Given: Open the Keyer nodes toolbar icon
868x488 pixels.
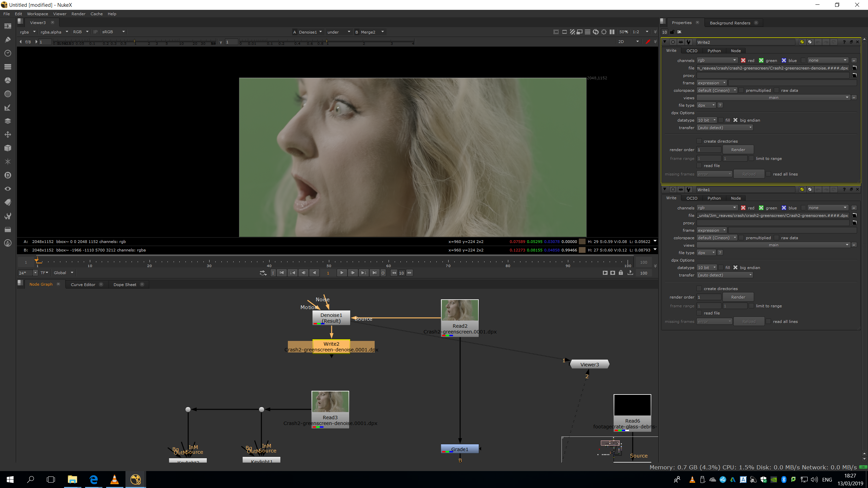Looking at the screenshot, I should (x=7, y=107).
